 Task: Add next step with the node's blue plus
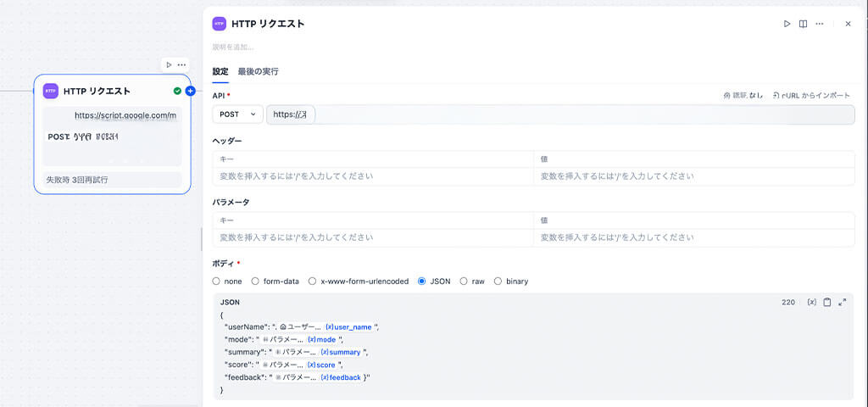tap(191, 91)
